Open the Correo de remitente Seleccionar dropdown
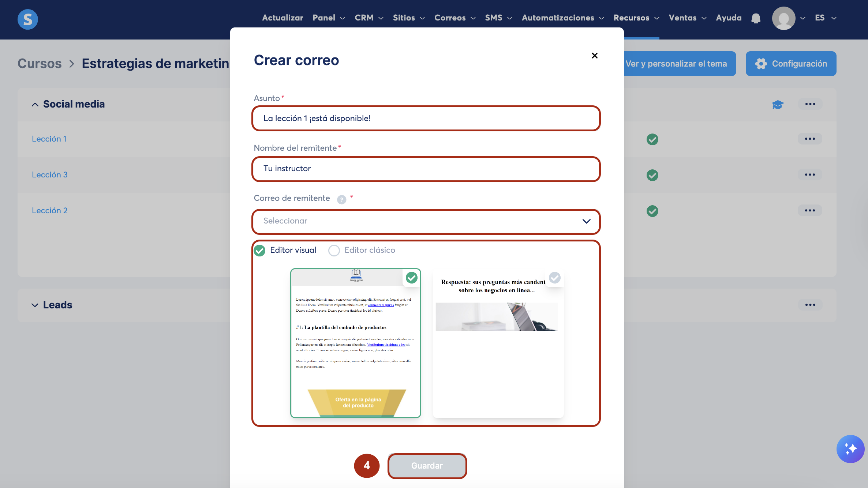The height and width of the screenshot is (488, 868). tap(426, 221)
